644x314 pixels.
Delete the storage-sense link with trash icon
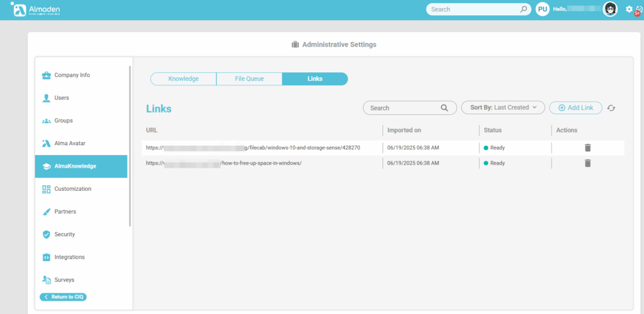tap(587, 148)
